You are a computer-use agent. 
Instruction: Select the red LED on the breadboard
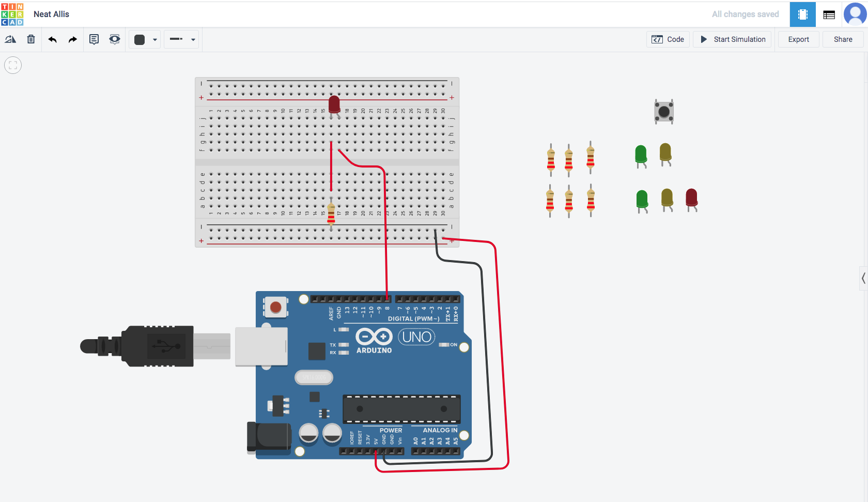[x=334, y=105]
